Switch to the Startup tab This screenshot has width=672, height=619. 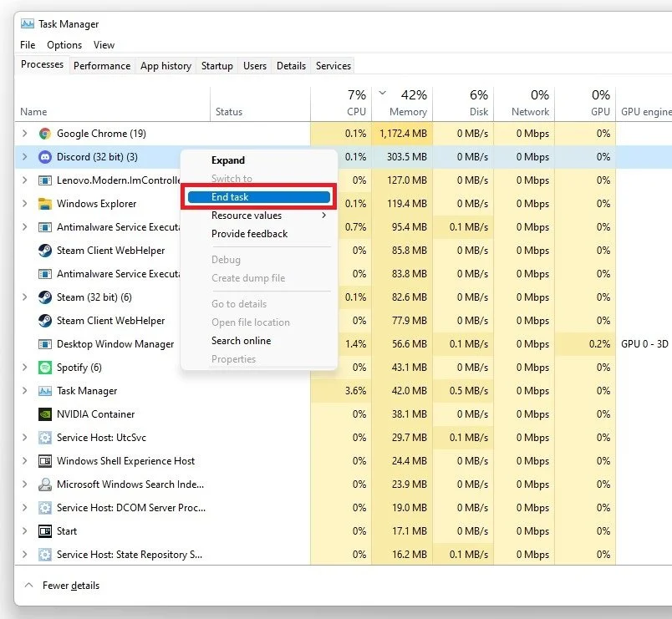(x=217, y=66)
